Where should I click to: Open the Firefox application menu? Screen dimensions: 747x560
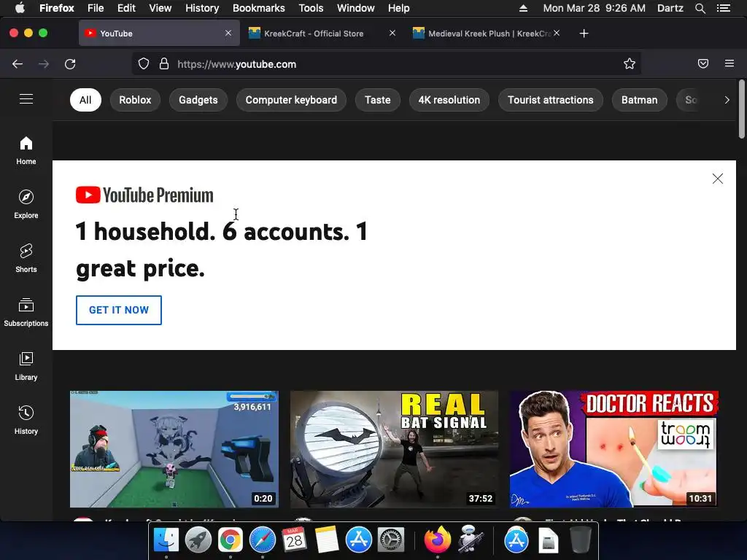(x=729, y=63)
